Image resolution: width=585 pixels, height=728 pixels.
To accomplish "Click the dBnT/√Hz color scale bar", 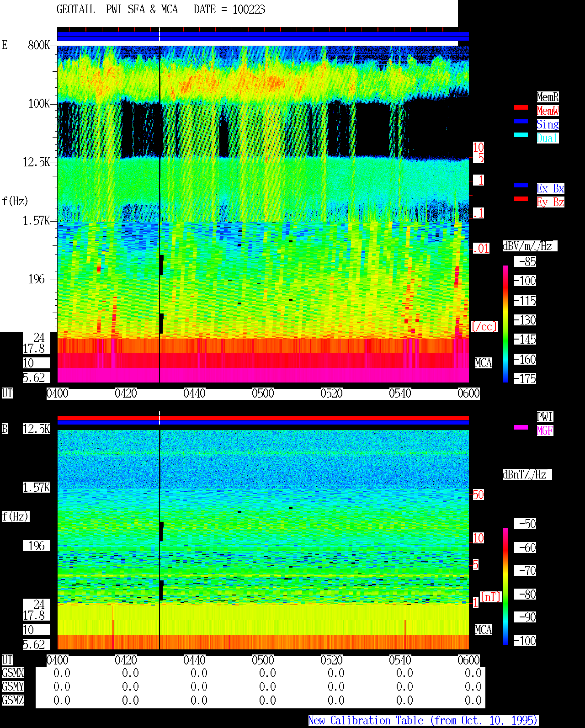I will [x=505, y=586].
